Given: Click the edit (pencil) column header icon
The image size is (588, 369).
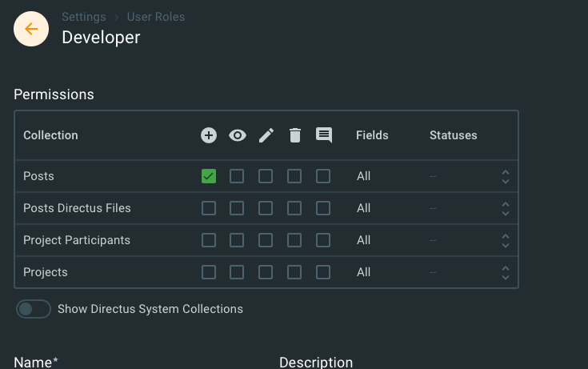Looking at the screenshot, I should click(266, 135).
